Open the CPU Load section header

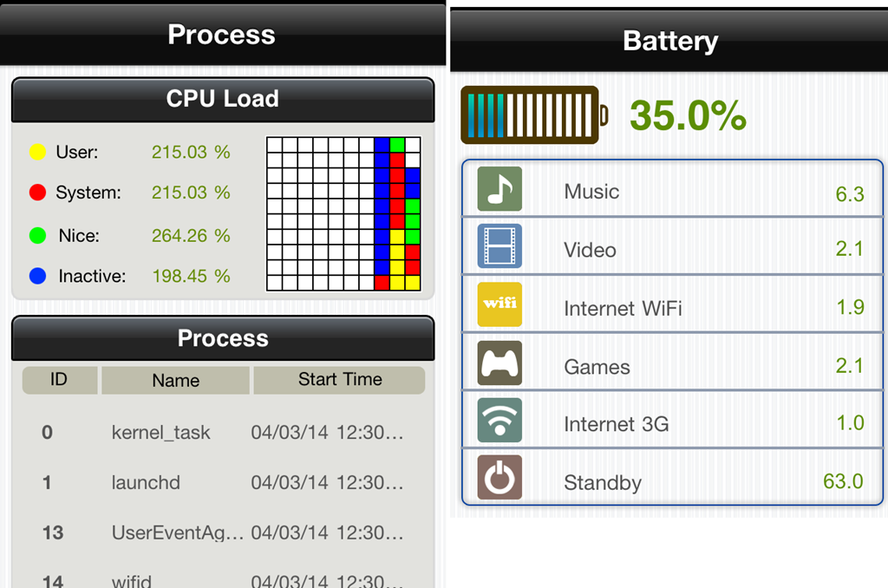point(223,99)
